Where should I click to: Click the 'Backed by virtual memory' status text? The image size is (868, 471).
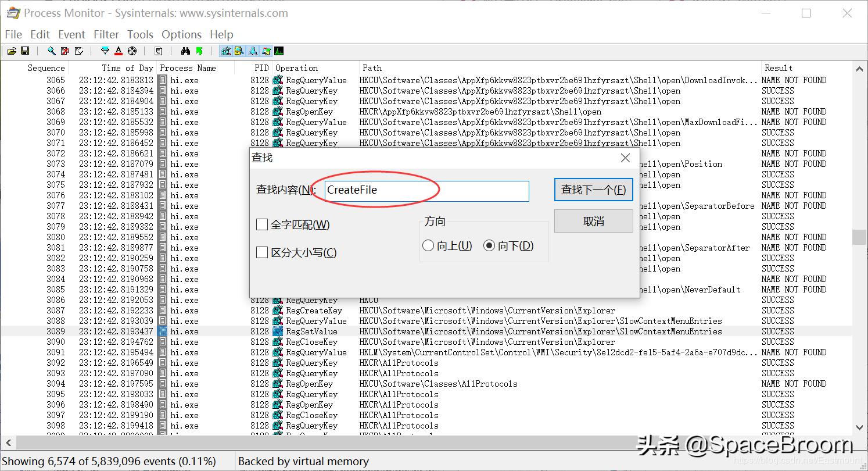pyautogui.click(x=303, y=462)
